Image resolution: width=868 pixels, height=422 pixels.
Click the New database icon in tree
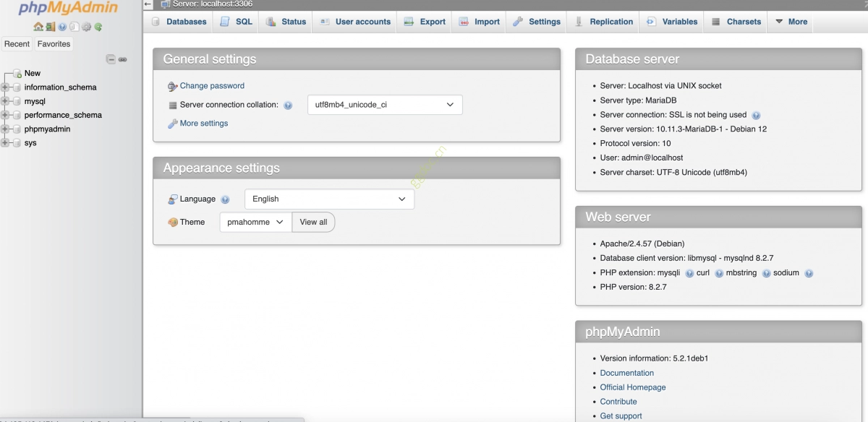click(17, 74)
